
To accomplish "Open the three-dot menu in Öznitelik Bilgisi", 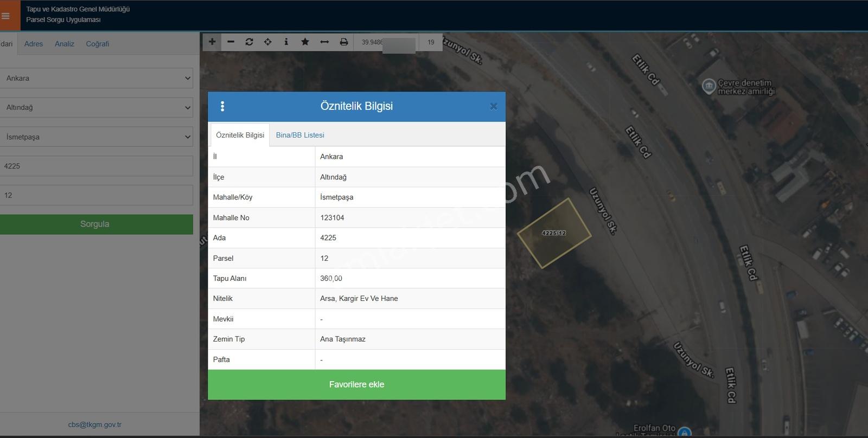I will coord(222,106).
